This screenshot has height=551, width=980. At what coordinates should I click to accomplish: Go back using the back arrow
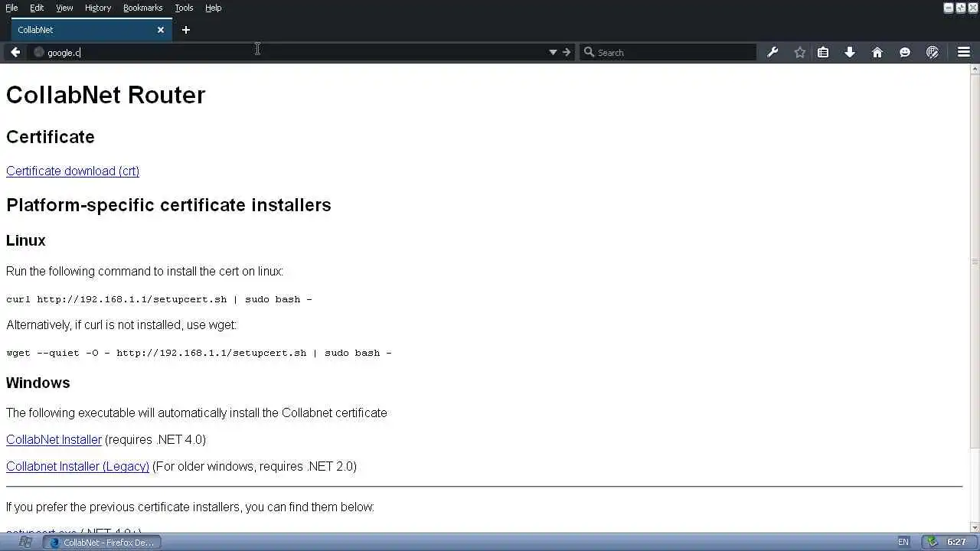(15, 52)
